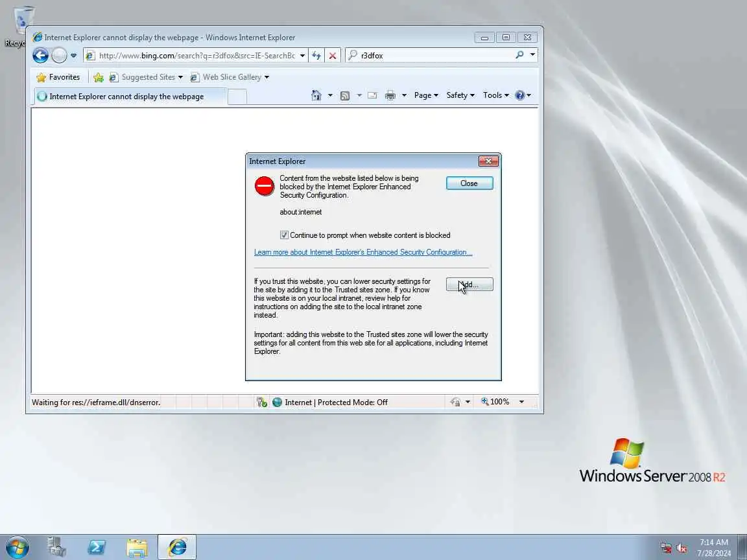Click the network status tray icon

[666, 548]
